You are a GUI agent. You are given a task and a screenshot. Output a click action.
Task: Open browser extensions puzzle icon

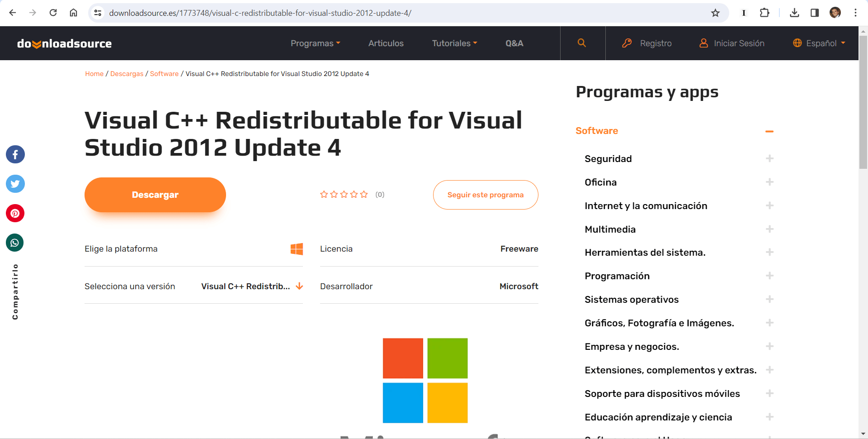coord(764,13)
